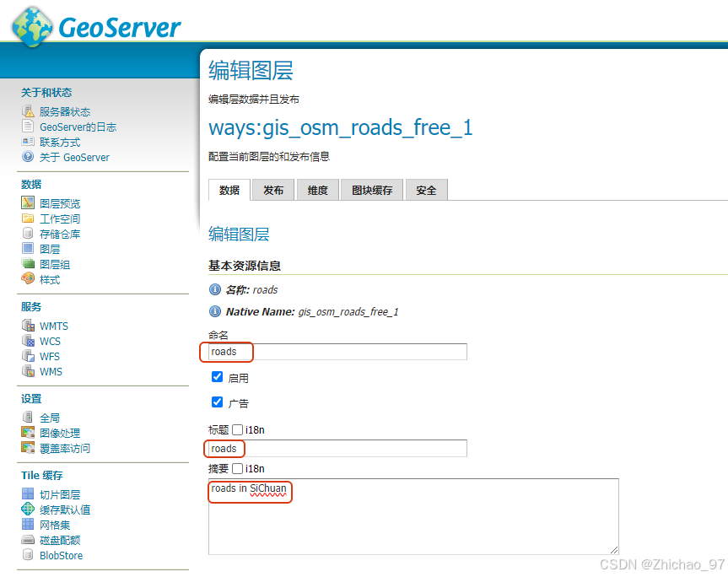The image size is (728, 577).
Task: Click the 关于 GeoServer help icon
Action: click(x=28, y=156)
